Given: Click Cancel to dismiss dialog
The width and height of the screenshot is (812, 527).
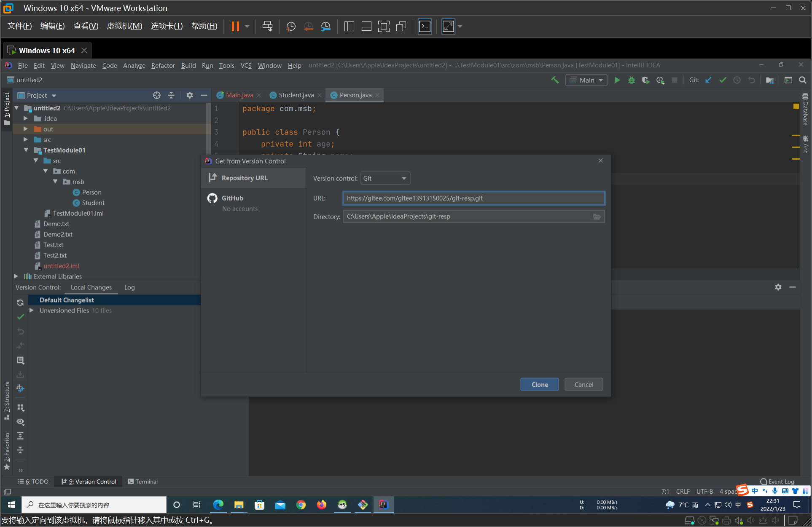Looking at the screenshot, I should (584, 385).
